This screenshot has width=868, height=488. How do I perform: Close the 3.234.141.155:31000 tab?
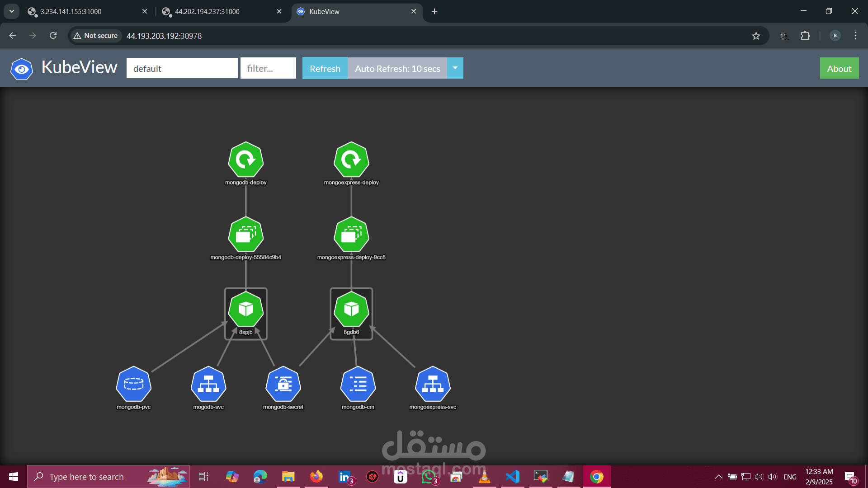pyautogui.click(x=145, y=11)
